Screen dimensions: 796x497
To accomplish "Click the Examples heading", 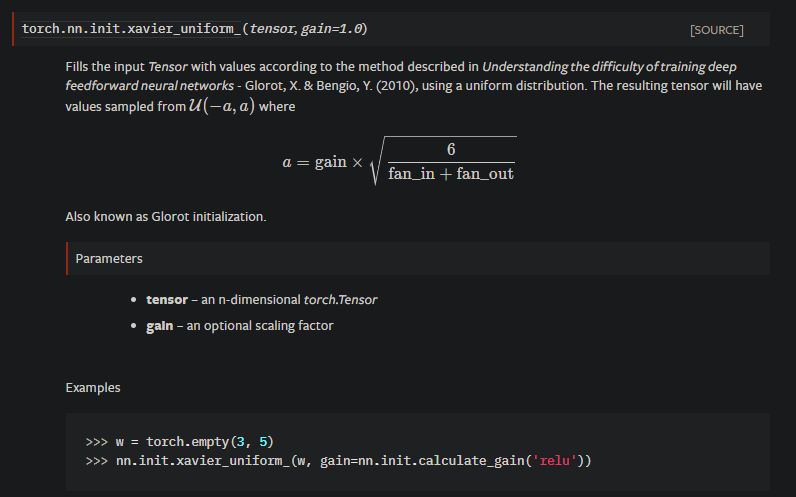I will click(93, 386).
